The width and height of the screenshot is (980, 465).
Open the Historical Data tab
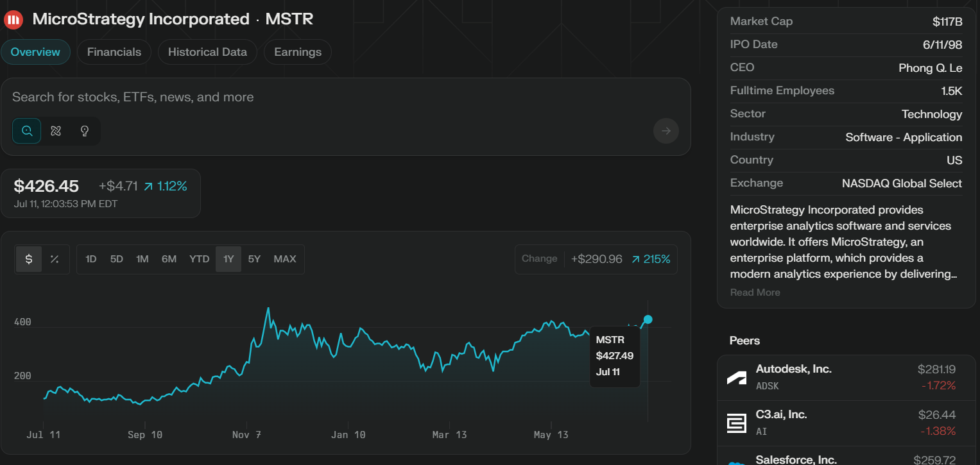207,52
